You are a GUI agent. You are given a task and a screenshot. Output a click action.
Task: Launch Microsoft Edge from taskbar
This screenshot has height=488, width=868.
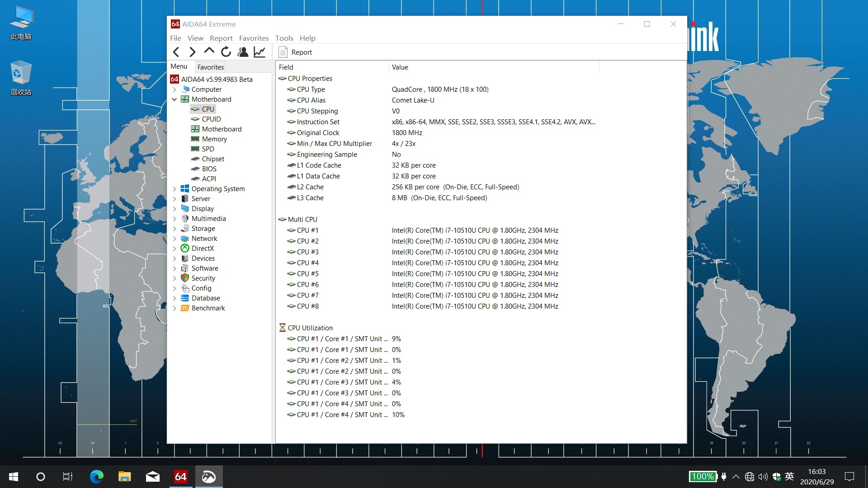(96, 477)
